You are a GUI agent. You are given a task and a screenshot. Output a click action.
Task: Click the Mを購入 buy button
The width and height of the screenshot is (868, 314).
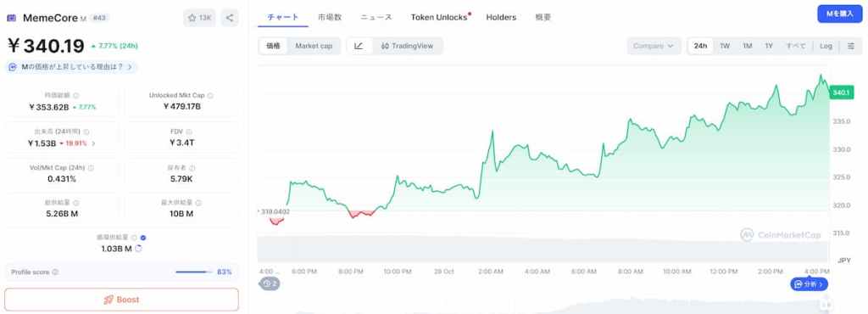point(840,14)
